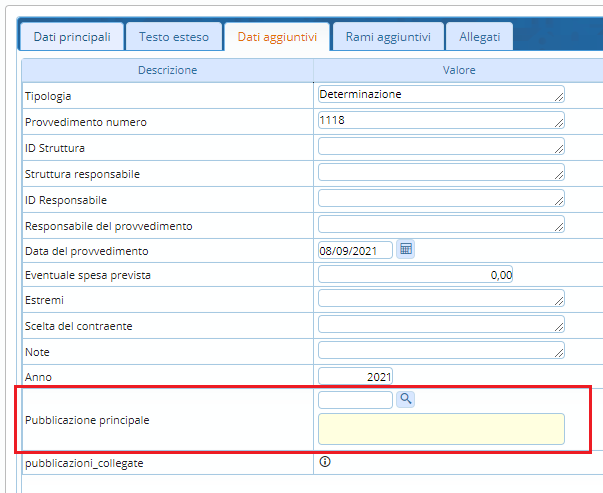Click the Anno field showing 2021
603x493 pixels.
[355, 376]
